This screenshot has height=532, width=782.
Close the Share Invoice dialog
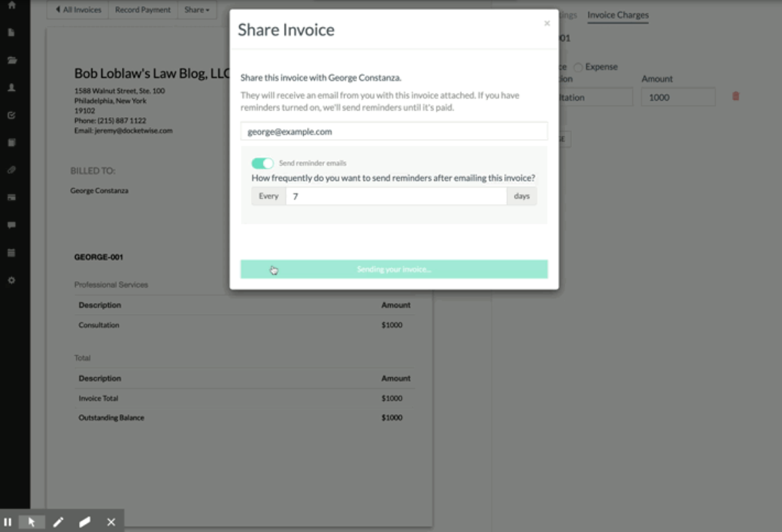(547, 24)
